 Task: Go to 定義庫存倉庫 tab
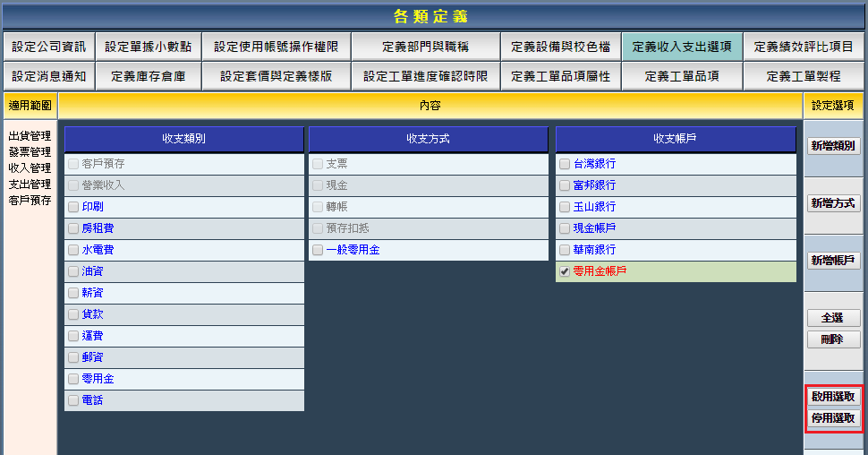pyautogui.click(x=149, y=76)
